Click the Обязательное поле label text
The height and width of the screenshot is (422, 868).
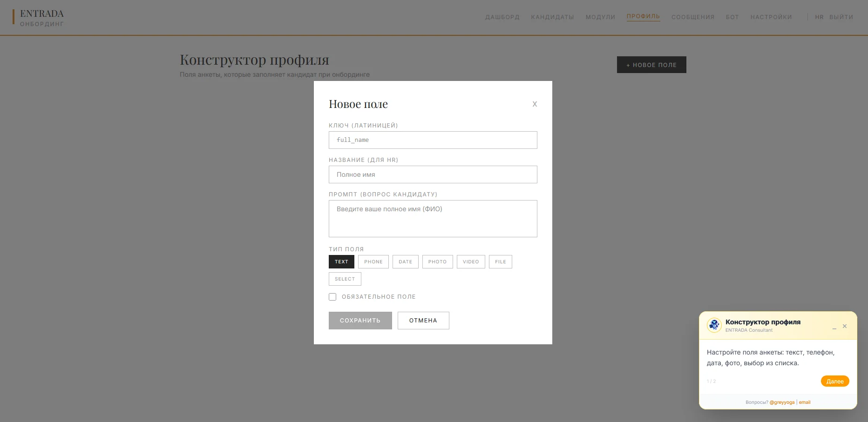379,297
